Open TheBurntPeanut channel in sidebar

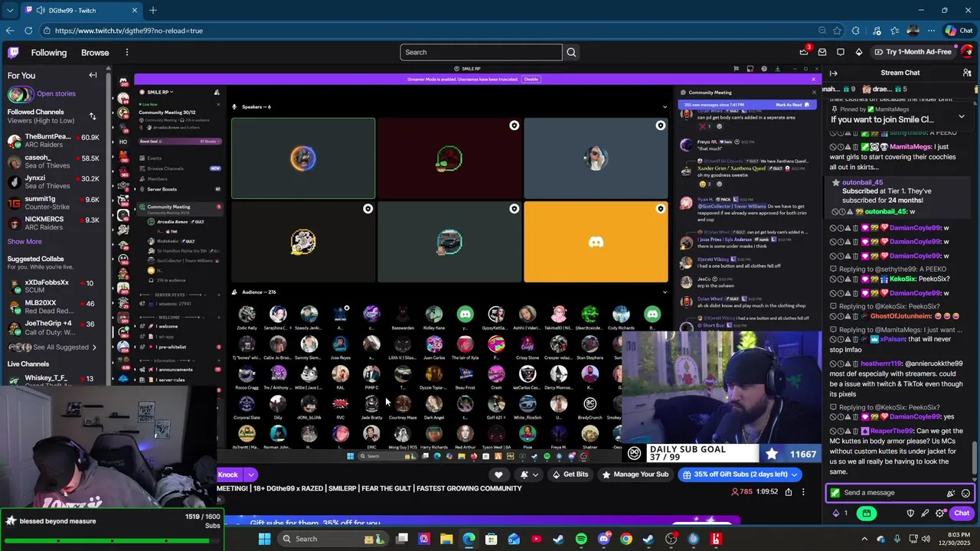click(x=54, y=142)
